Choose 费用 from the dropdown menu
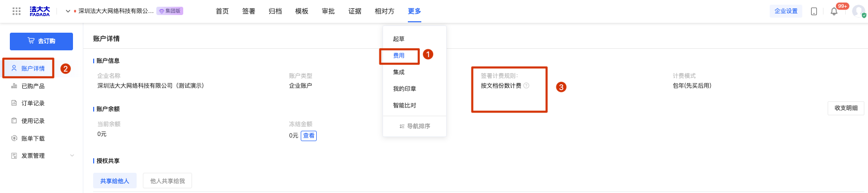This screenshot has width=868, height=193. (399, 56)
